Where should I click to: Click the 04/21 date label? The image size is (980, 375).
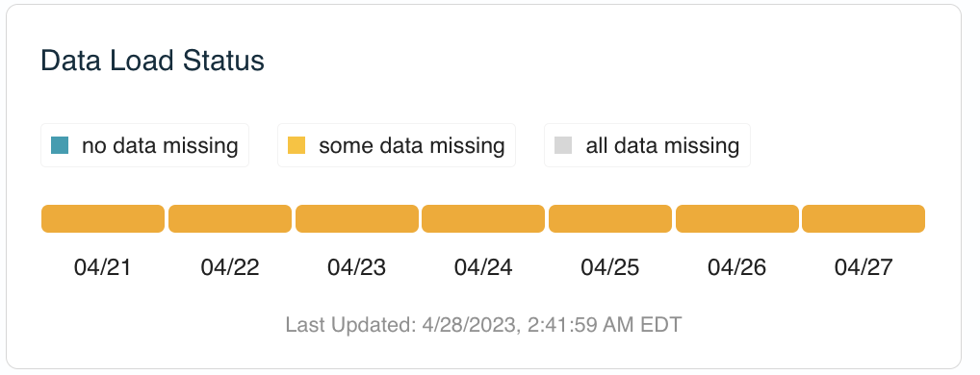(102, 267)
